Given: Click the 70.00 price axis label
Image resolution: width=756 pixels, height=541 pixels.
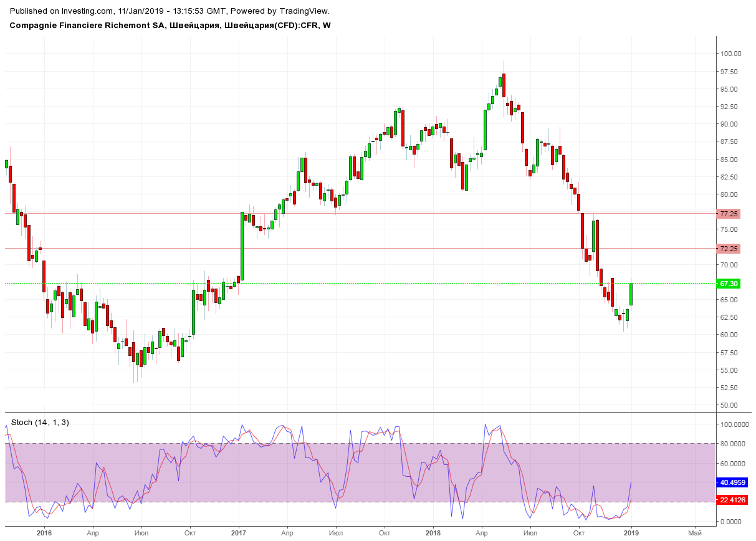Looking at the screenshot, I should [x=730, y=265].
